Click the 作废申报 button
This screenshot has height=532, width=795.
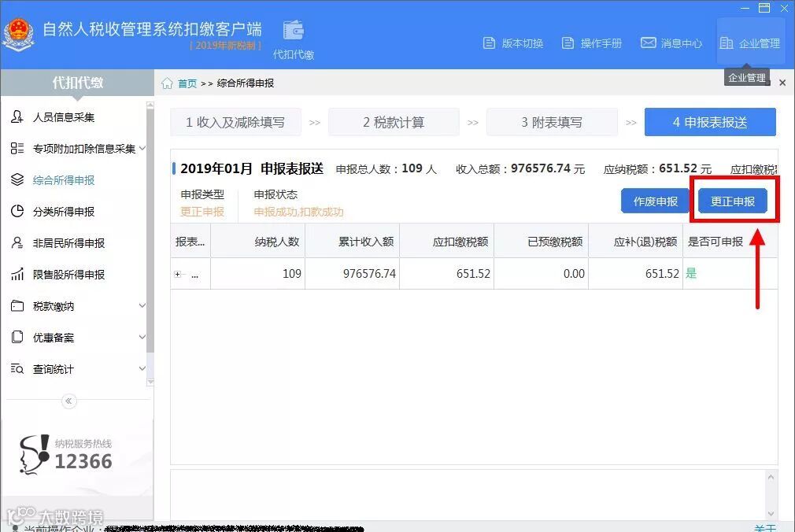pos(655,201)
